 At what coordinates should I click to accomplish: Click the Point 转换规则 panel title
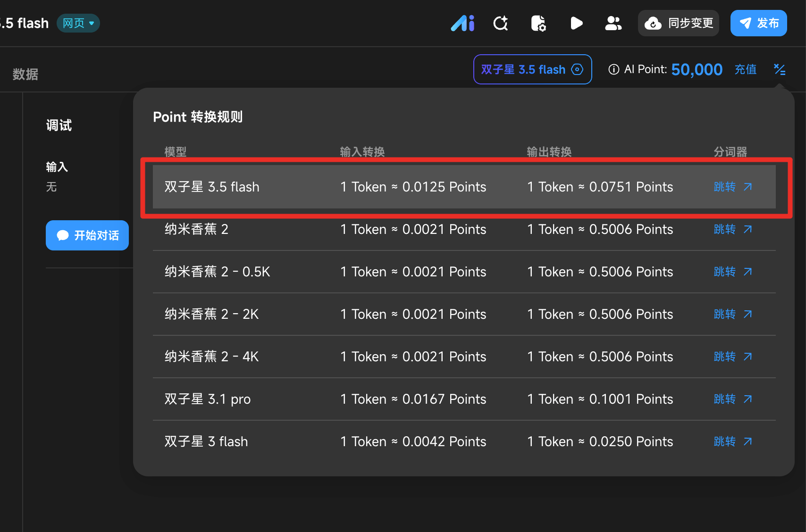(198, 116)
